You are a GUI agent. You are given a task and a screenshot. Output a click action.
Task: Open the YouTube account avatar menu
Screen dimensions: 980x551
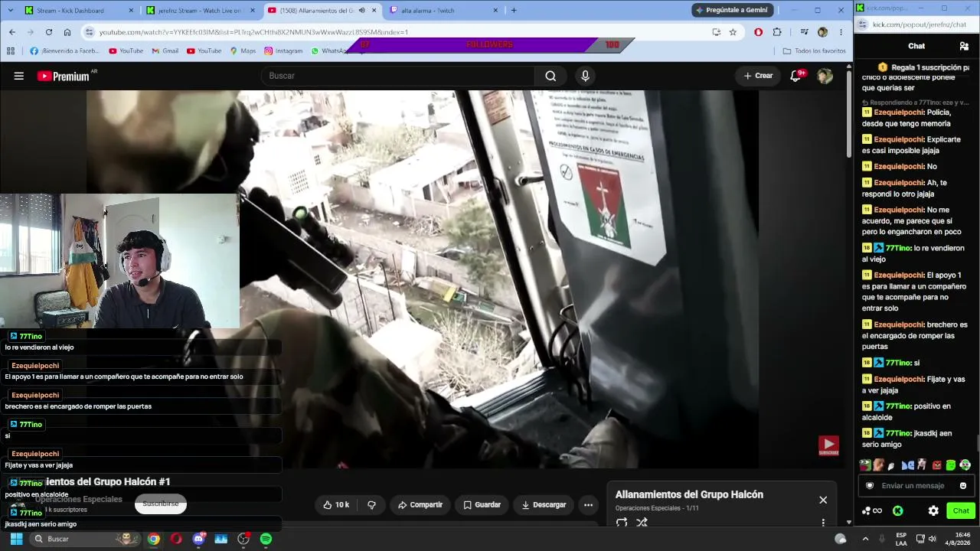click(825, 76)
